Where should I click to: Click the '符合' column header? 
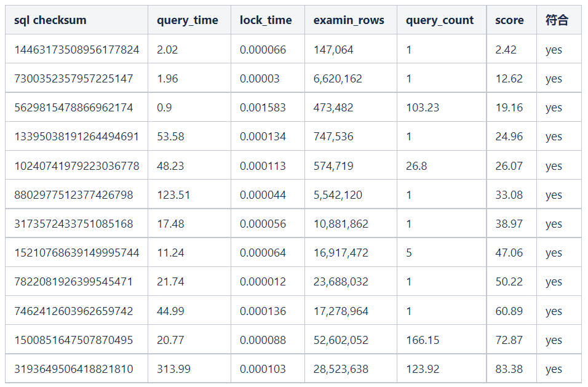(x=557, y=20)
